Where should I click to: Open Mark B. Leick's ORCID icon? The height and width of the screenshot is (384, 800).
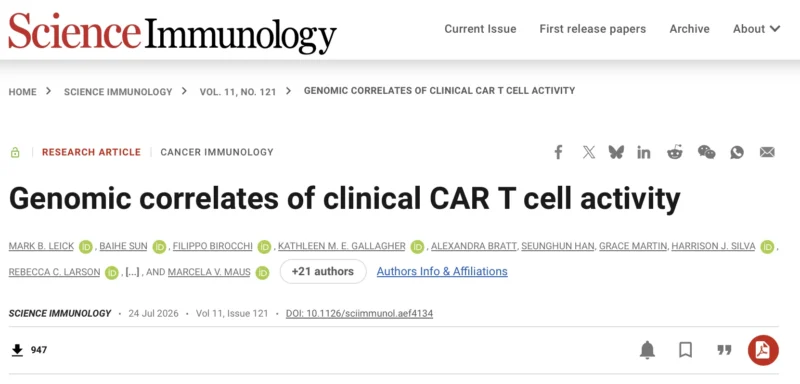[x=86, y=247]
